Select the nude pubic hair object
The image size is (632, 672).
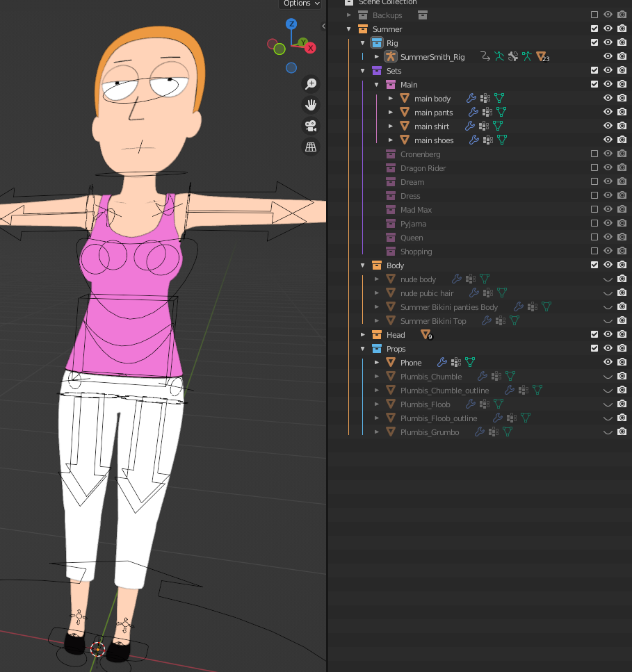(427, 293)
